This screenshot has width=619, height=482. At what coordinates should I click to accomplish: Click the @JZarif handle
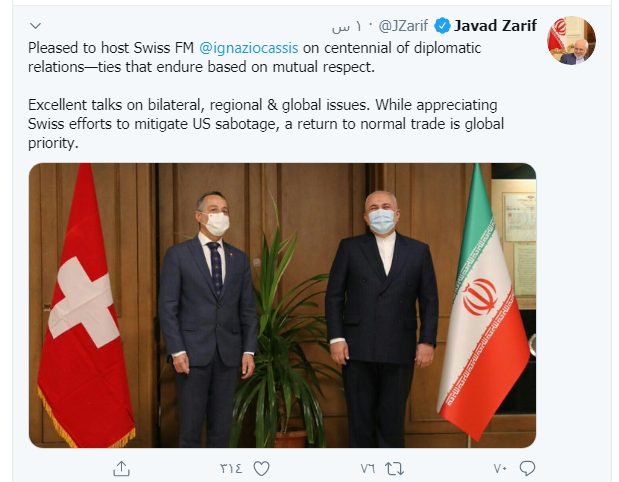[x=403, y=26]
